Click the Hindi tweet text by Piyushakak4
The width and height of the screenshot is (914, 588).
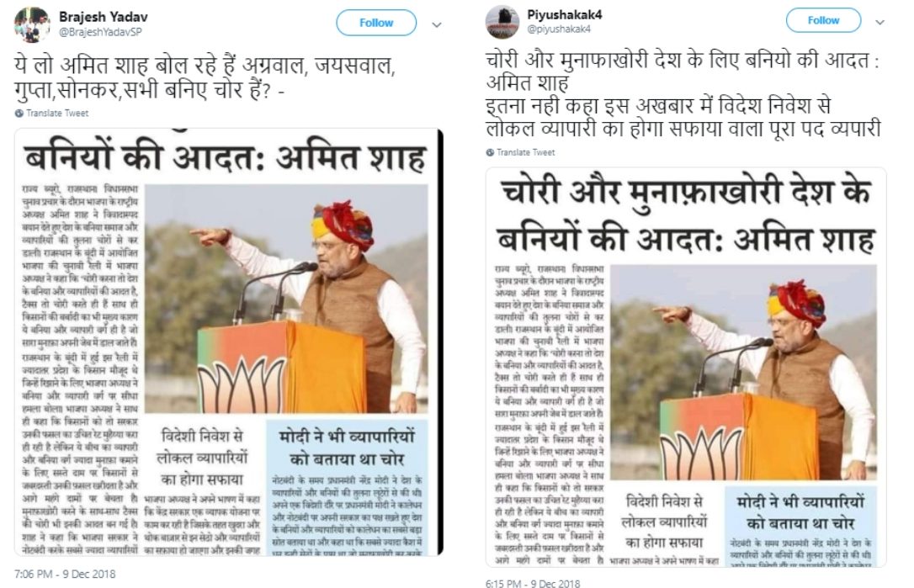683,94
